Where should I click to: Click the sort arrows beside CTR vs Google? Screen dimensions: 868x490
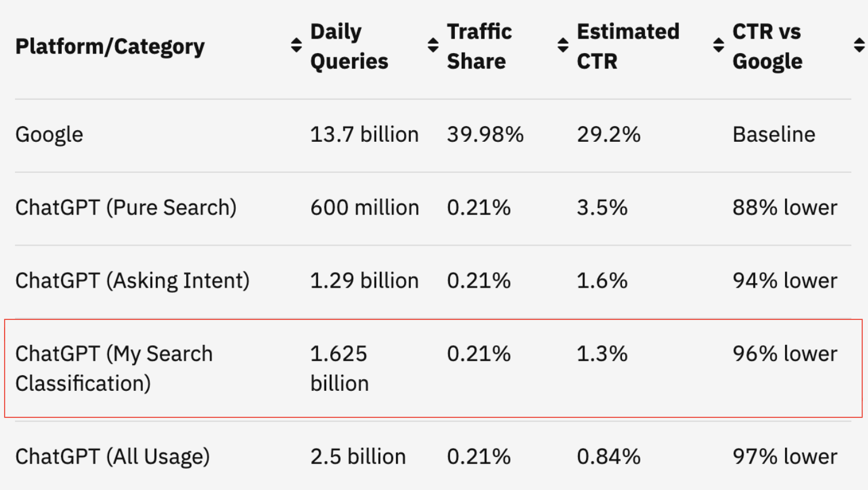859,46
